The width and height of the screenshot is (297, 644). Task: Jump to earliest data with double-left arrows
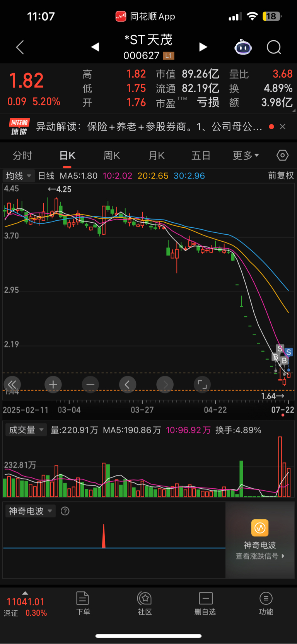pos(12,385)
